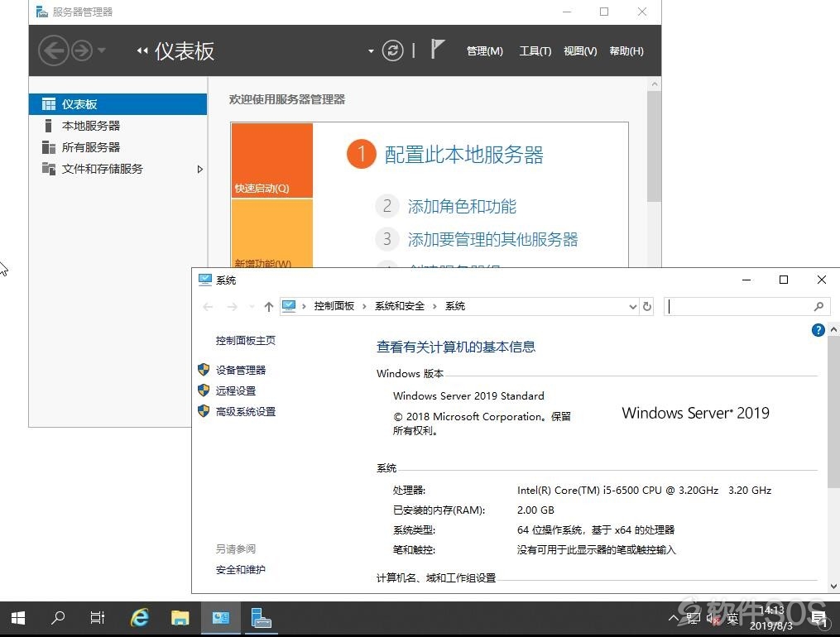
Task: Open 添加角色和功能 link
Action: click(462, 206)
